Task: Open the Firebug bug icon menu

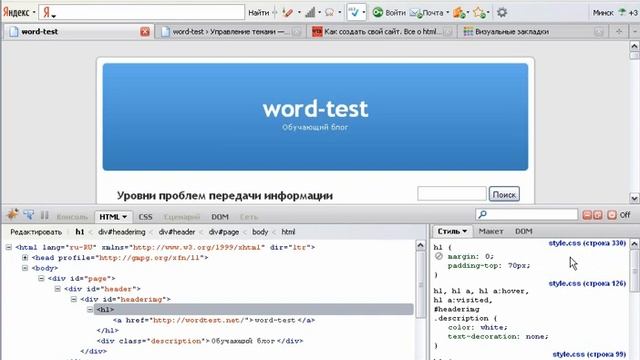Action: pyautogui.click(x=12, y=214)
